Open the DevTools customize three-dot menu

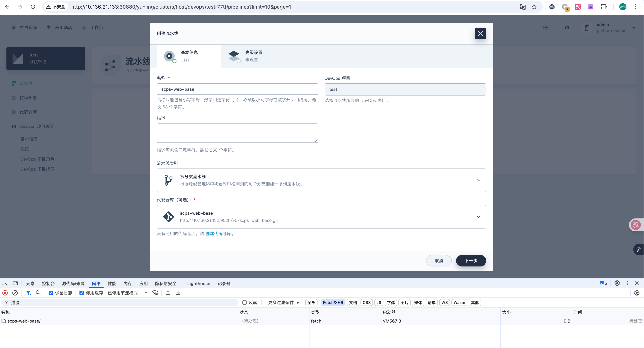coord(627,283)
